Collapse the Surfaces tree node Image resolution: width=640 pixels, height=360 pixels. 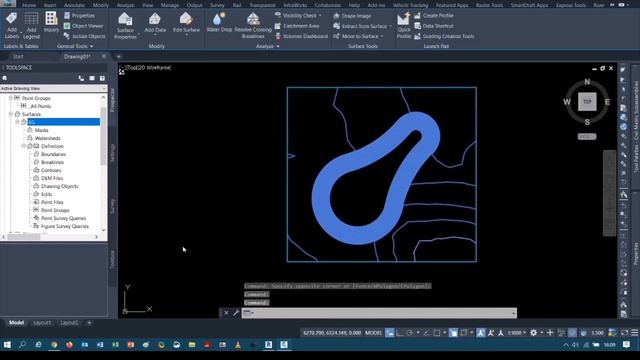(11, 114)
